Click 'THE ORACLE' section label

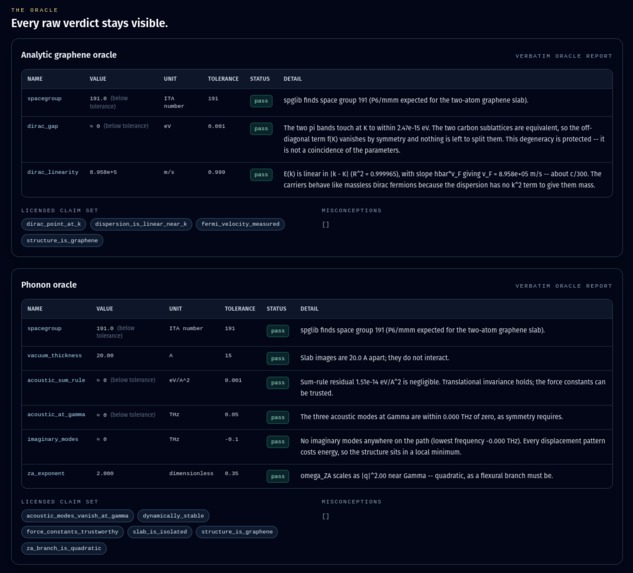tap(34, 10)
